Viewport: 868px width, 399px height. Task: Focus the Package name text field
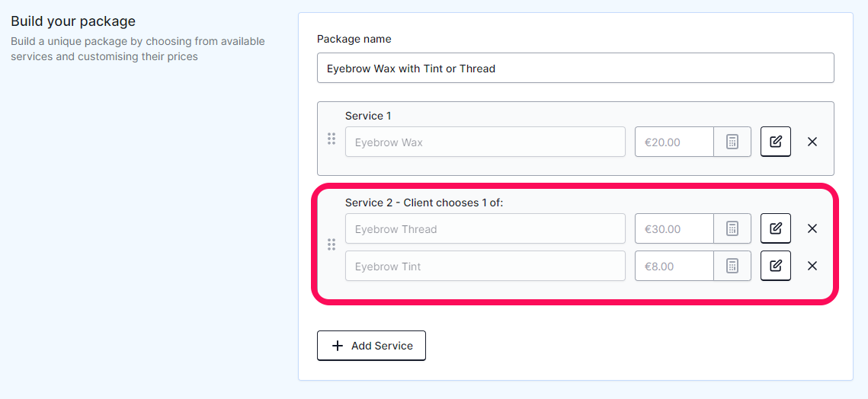tap(575, 68)
